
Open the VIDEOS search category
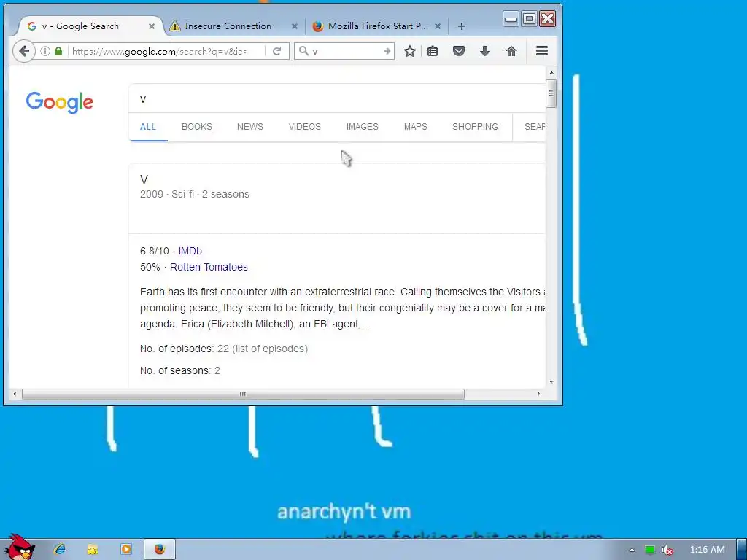[304, 127]
